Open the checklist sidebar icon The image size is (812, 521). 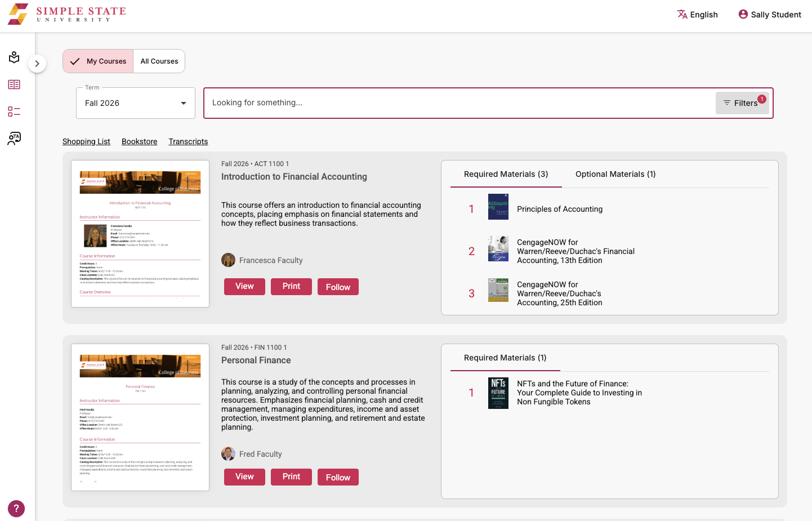click(14, 112)
